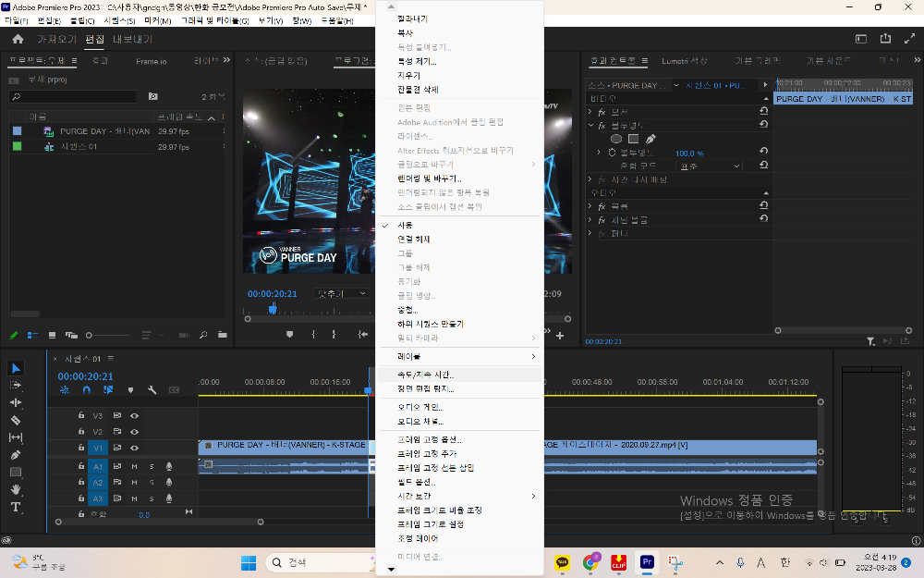This screenshot has height=578, width=924.
Task: Expand Time Remapping effect
Action: pos(590,179)
